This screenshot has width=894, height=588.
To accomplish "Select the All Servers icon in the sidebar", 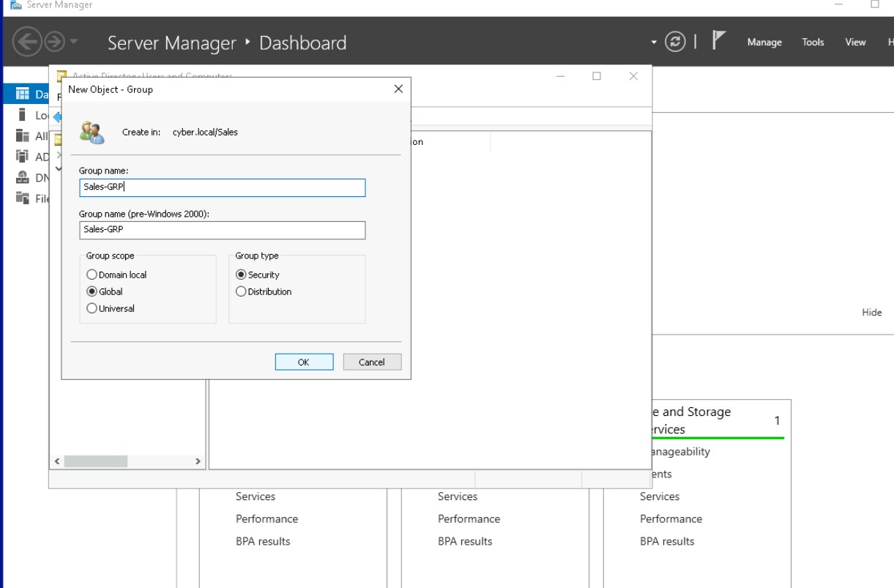I will [23, 136].
